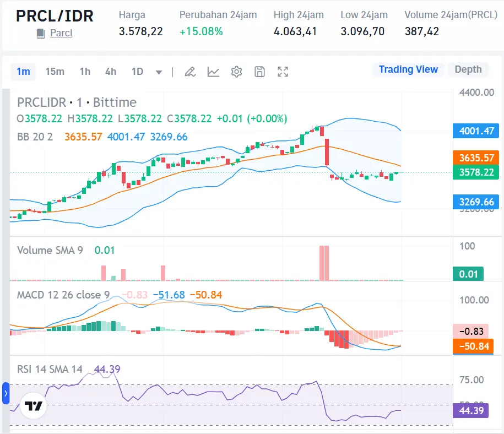Open the chart style line-chart icon
The height and width of the screenshot is (434, 504).
coord(213,72)
